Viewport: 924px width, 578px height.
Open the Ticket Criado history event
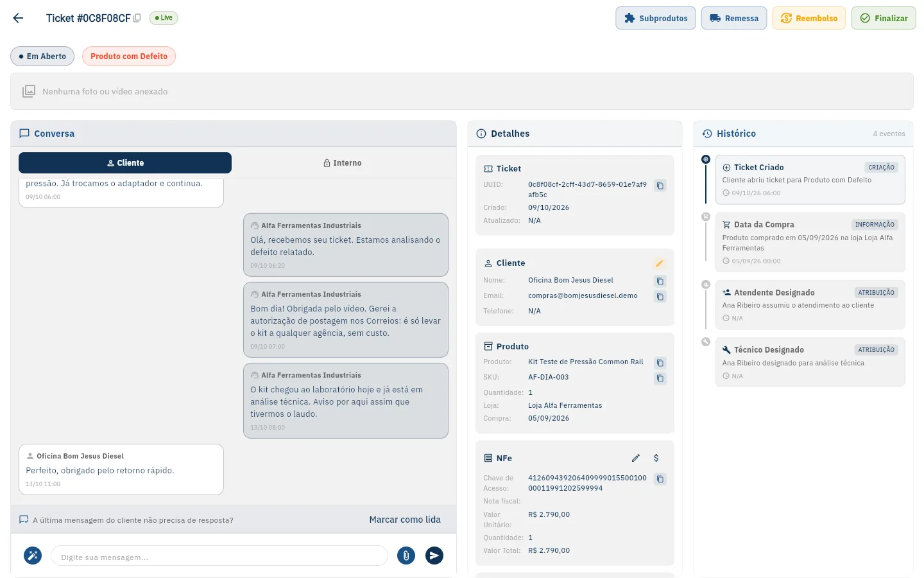(x=810, y=180)
